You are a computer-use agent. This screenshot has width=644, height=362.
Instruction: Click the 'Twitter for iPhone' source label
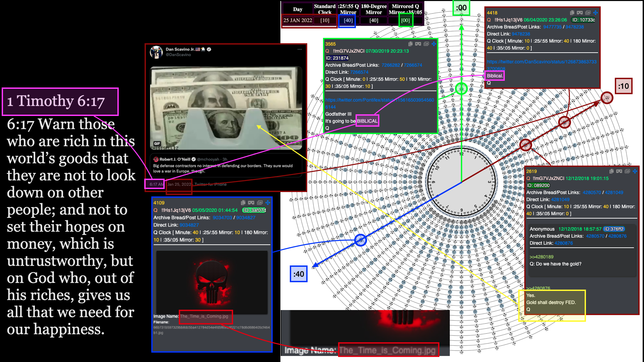coord(211,184)
